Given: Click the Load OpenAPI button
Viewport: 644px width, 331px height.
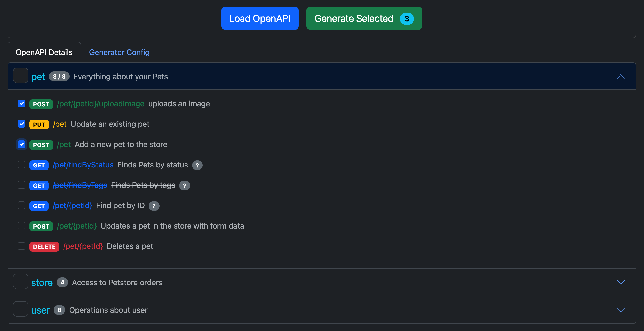Looking at the screenshot, I should [x=260, y=18].
